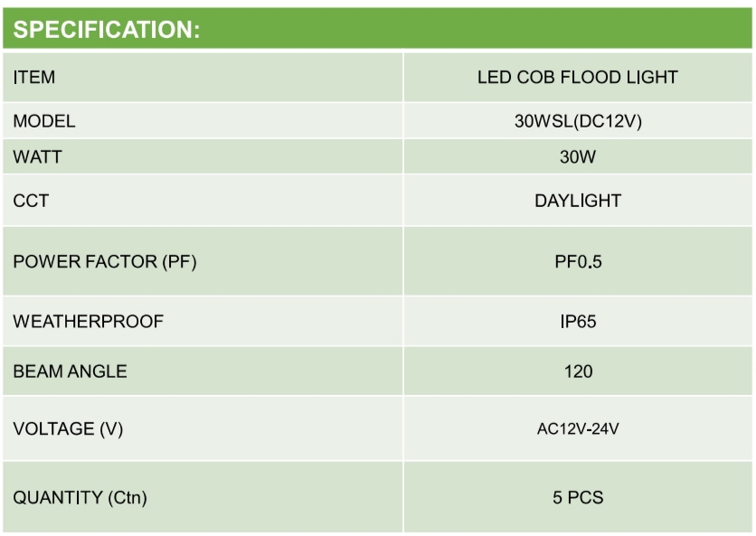
Task: Select the WATT label cell
Action: [x=38, y=156]
